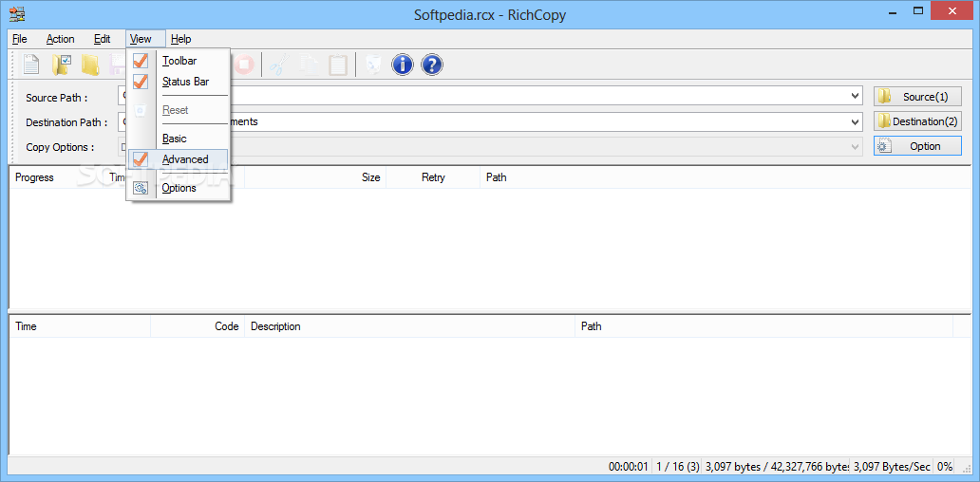980x482 pixels.
Task: Click the Copy pages icon in toolbar
Action: point(310,65)
